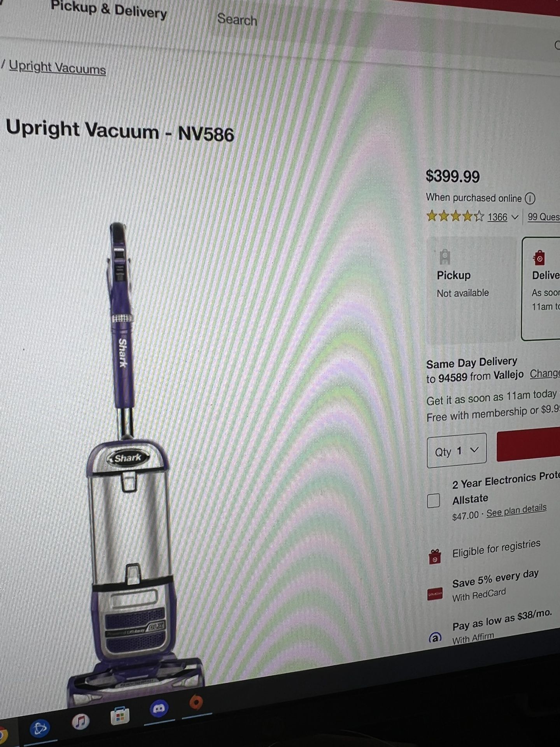Click the Affirm logo icon
This screenshot has width=560, height=747.
435,638
